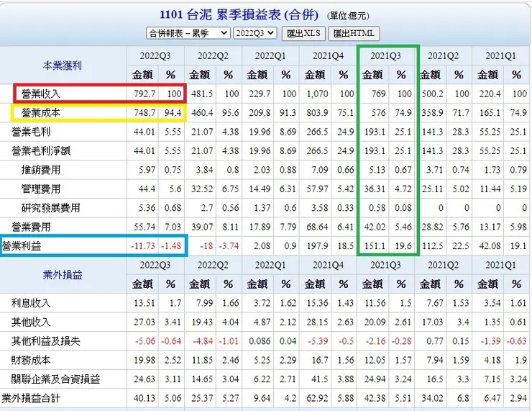The width and height of the screenshot is (532, 411).
Task: Click the 營業毛利淨額 row label
Action: [41, 150]
